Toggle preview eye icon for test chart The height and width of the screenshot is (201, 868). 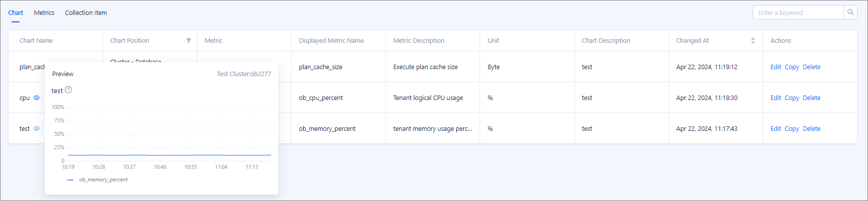coord(36,129)
